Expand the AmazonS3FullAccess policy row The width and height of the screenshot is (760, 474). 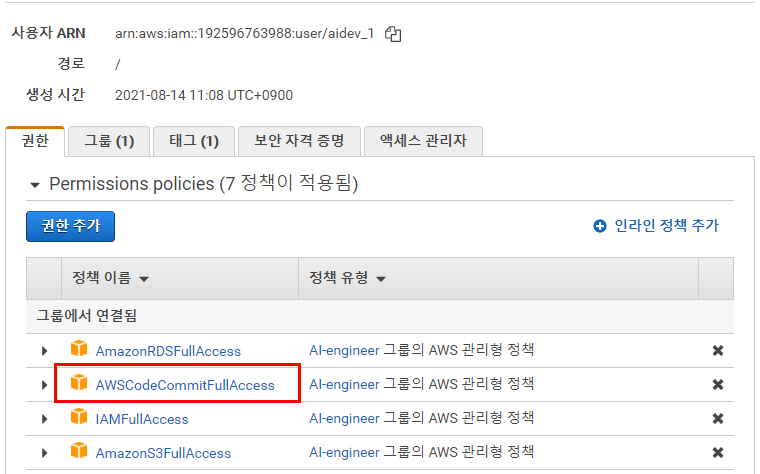45,453
